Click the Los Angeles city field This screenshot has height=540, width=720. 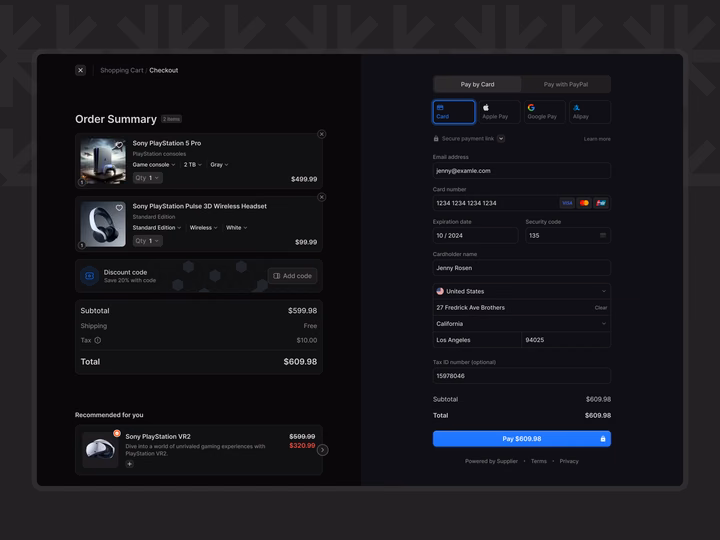pyautogui.click(x=477, y=340)
